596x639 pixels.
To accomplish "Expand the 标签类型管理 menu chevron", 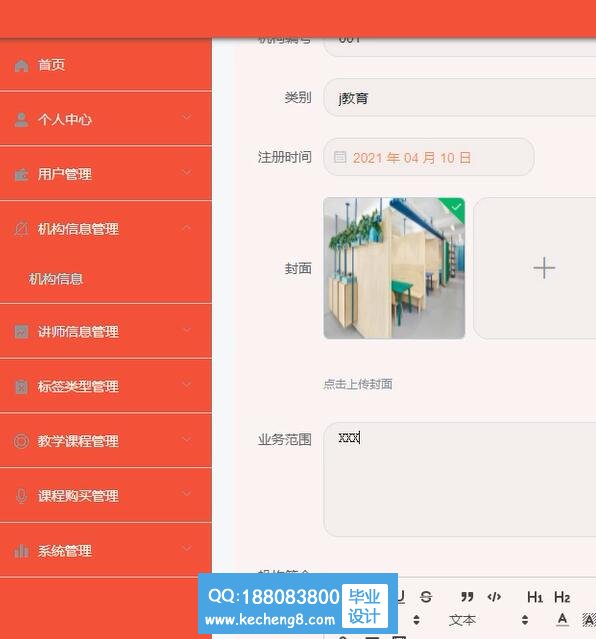I will point(186,384).
